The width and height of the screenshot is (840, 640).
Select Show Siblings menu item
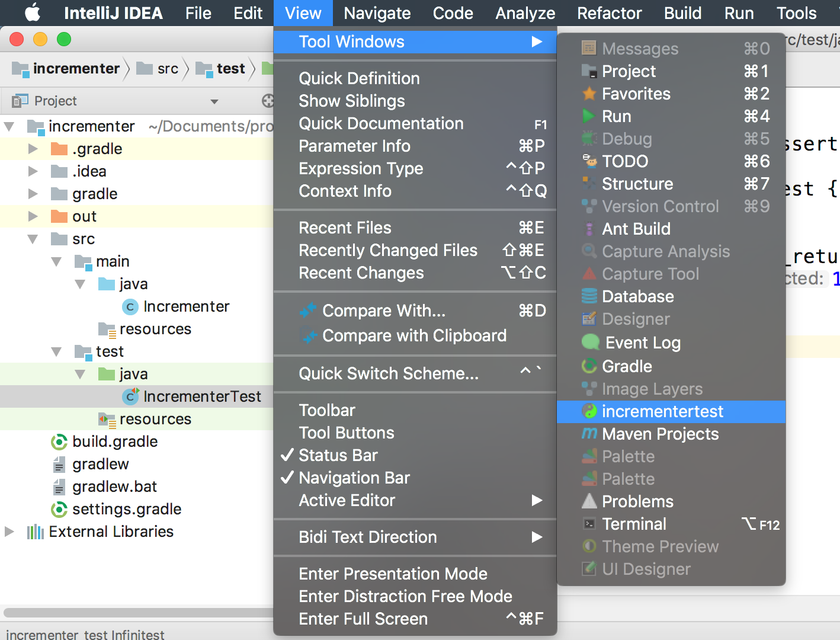coord(415,101)
